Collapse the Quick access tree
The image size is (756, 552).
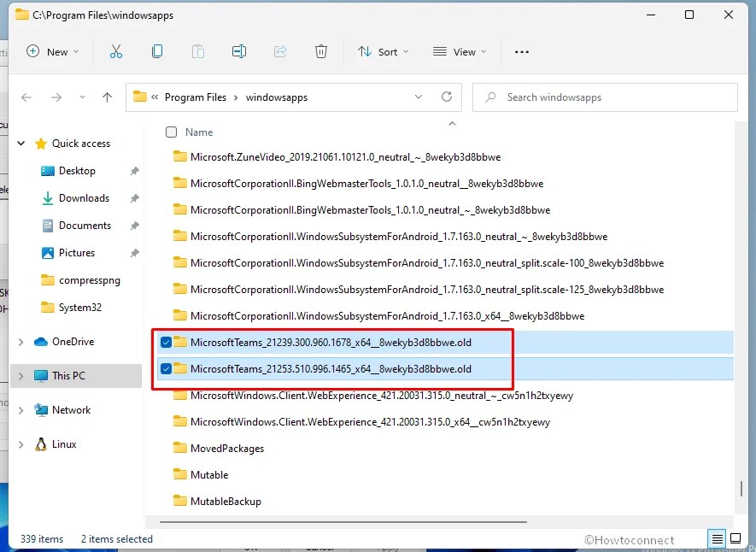pyautogui.click(x=21, y=144)
